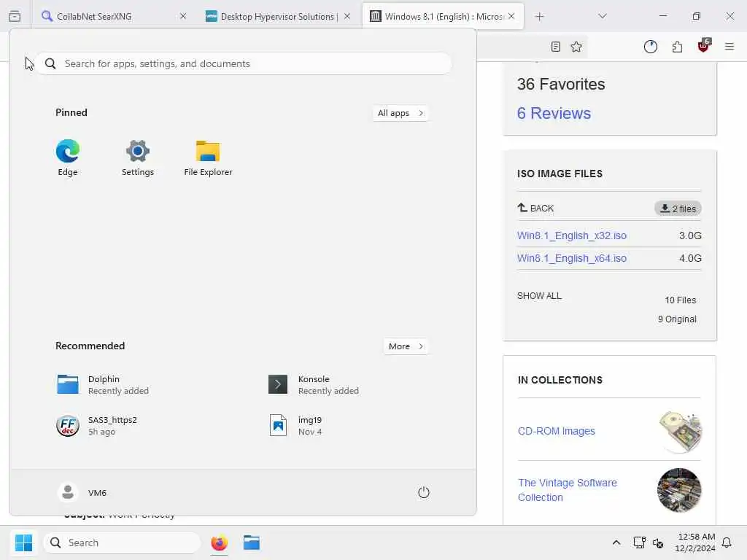Open the recommended SAS3_https2 file
Viewport: 747px width, 560px height.
coord(97,426)
